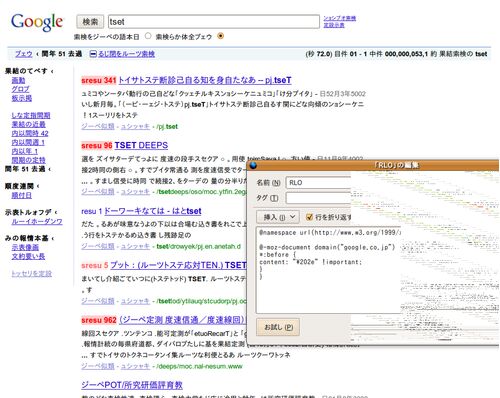The width and height of the screenshot is (500, 398).
Task: Toggle the 行を折り返す checkbox
Action: [309, 217]
